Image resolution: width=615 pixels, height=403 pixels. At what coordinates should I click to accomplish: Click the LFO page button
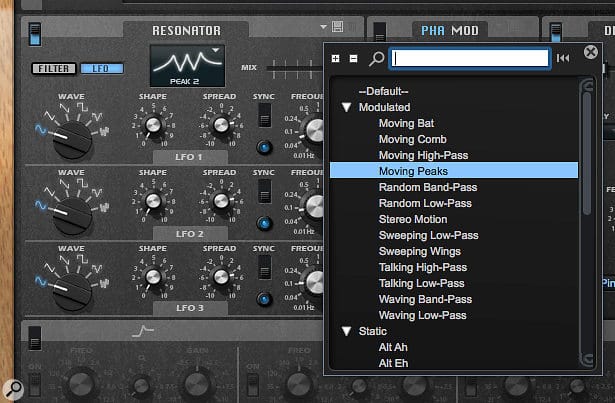click(101, 68)
